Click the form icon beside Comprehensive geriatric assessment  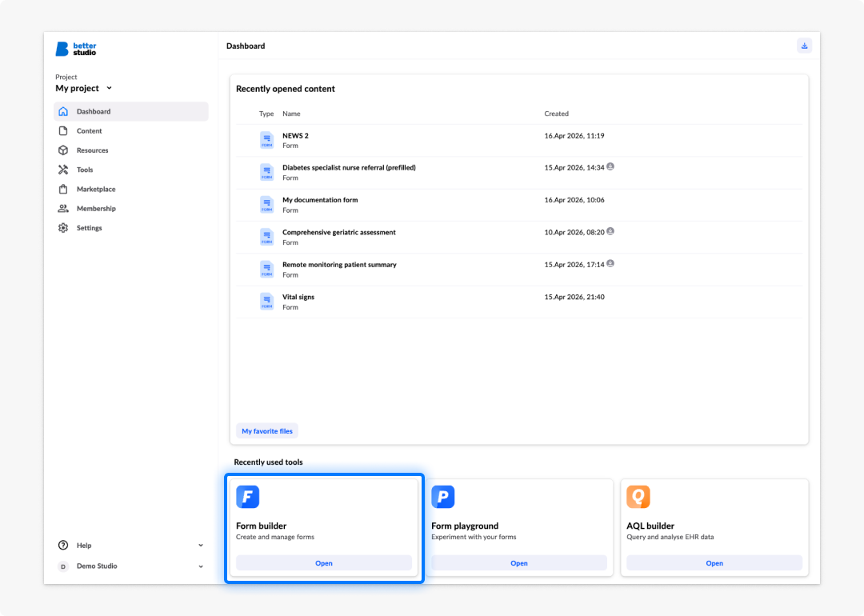(x=266, y=237)
